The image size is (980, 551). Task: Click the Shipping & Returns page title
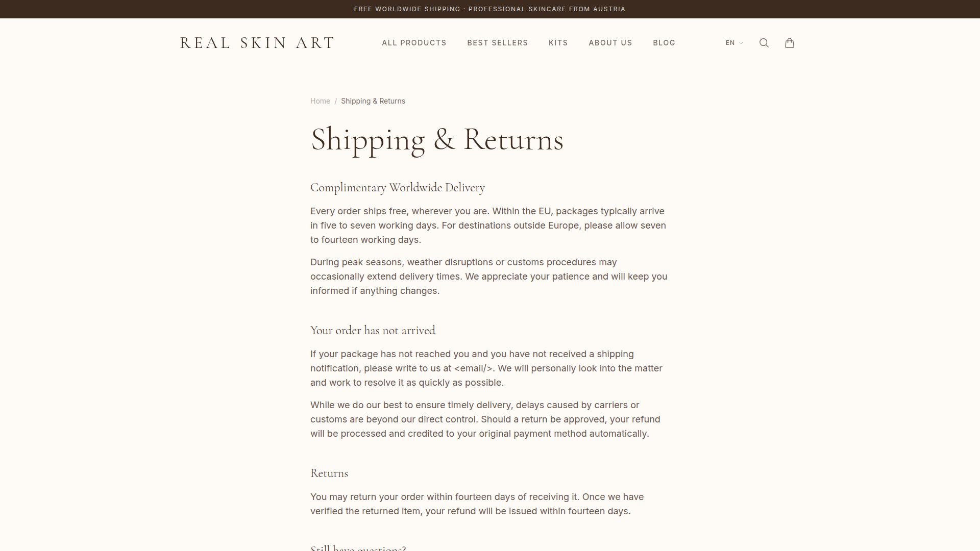[x=436, y=140]
